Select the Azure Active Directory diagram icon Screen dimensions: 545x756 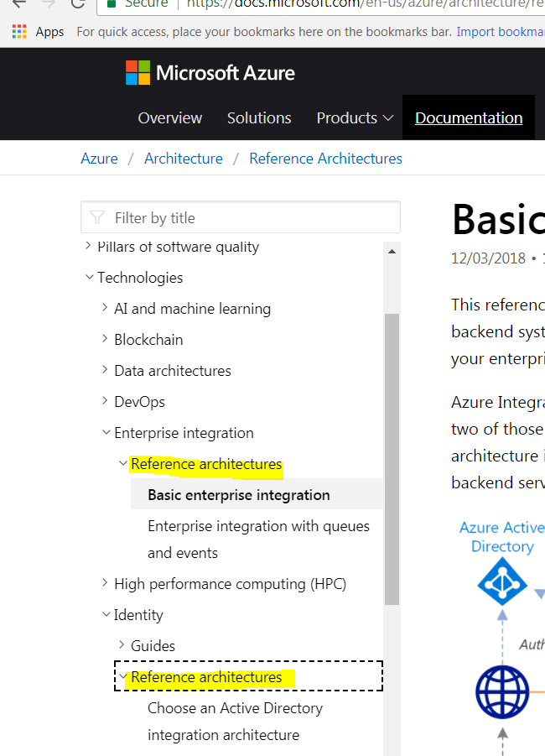click(x=502, y=581)
